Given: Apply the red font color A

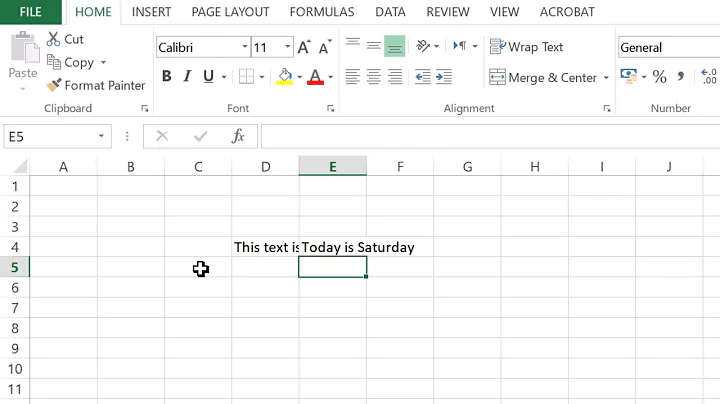Looking at the screenshot, I should [315, 77].
